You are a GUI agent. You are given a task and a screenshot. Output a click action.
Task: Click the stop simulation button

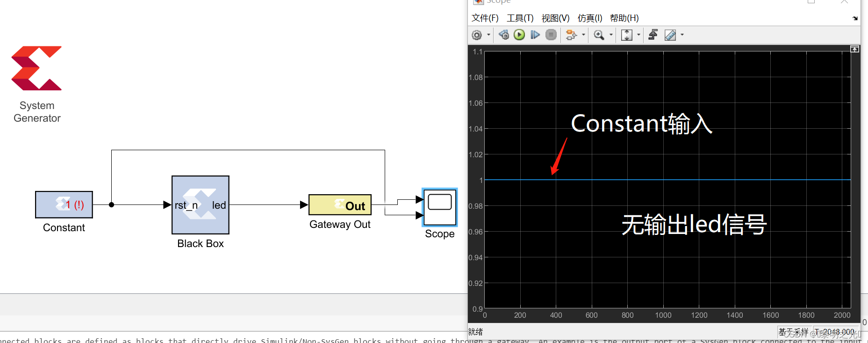coord(551,35)
